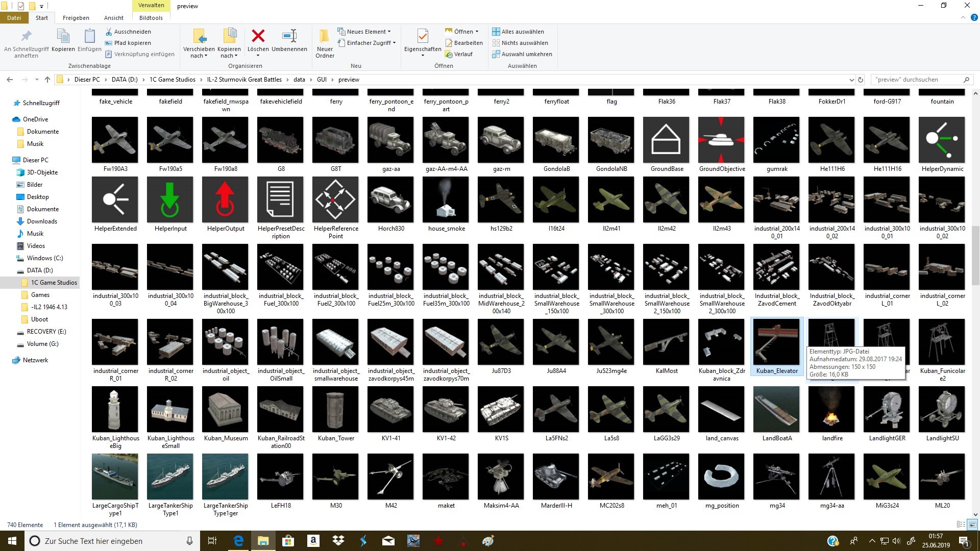980x551 pixels.
Task: Click Ausschneiden scissors icon
Action: click(109, 32)
